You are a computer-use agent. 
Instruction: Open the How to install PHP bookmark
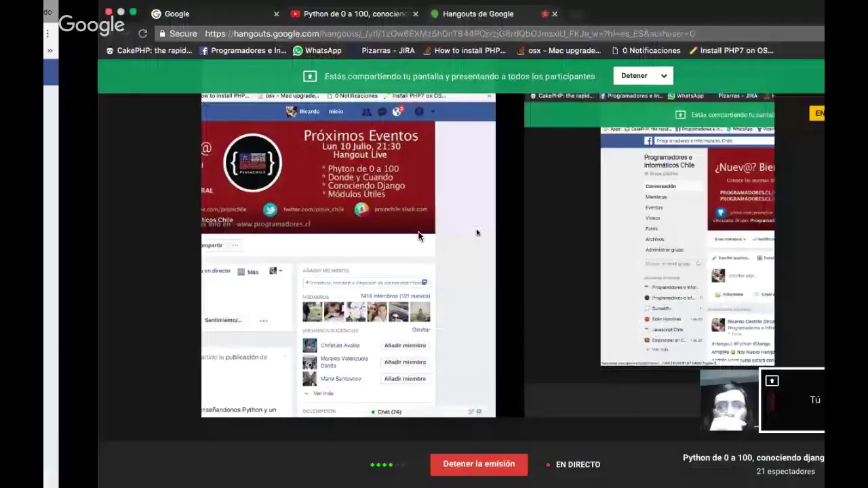pyautogui.click(x=464, y=50)
